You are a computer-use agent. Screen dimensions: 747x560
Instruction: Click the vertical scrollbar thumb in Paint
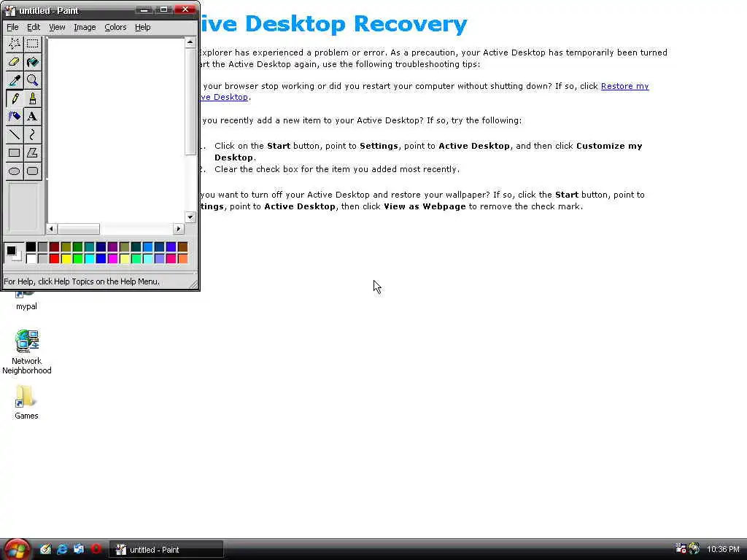coord(190,101)
